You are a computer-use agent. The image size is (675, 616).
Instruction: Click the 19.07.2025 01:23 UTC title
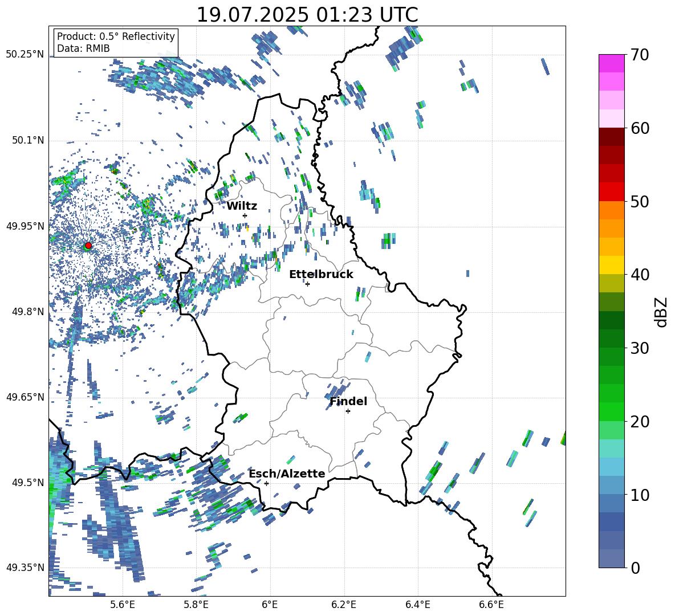307,15
